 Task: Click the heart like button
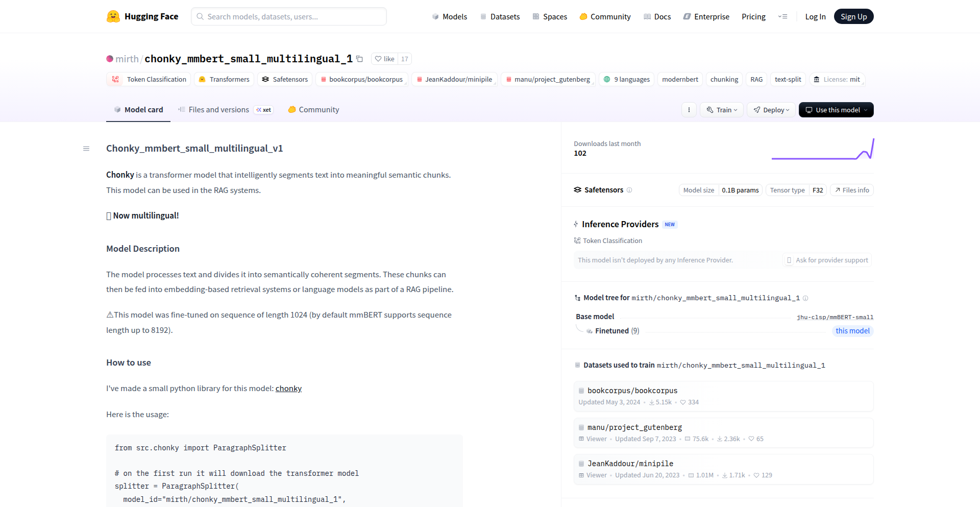coord(384,59)
